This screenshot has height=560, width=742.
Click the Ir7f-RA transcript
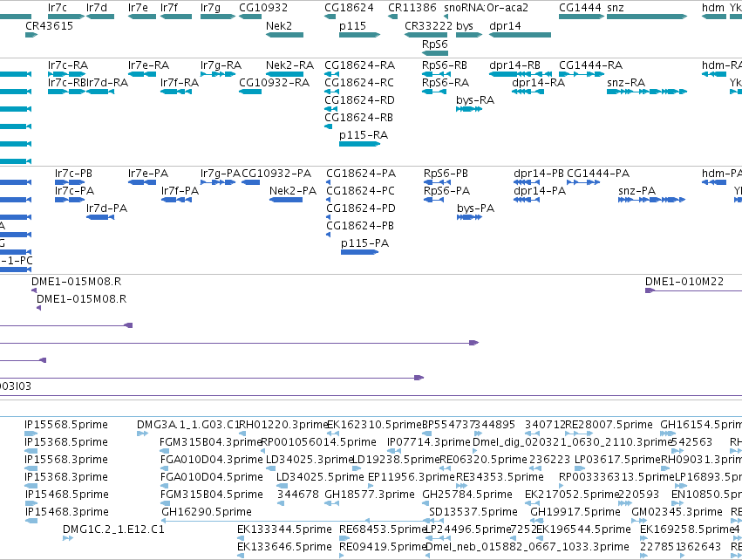176,92
